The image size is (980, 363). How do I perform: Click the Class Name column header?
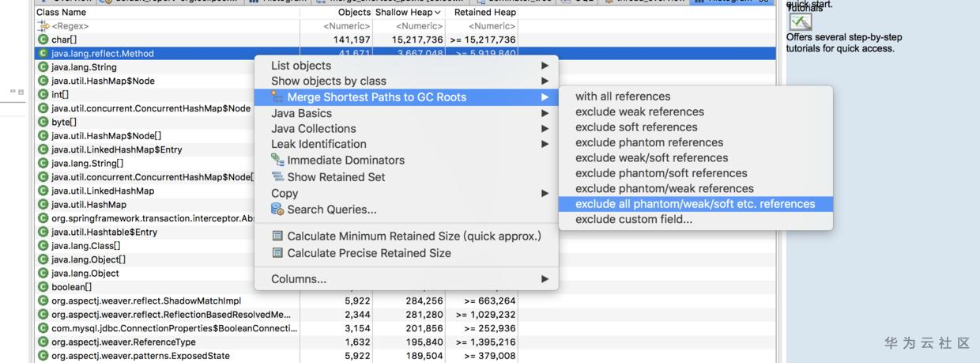coord(62,13)
